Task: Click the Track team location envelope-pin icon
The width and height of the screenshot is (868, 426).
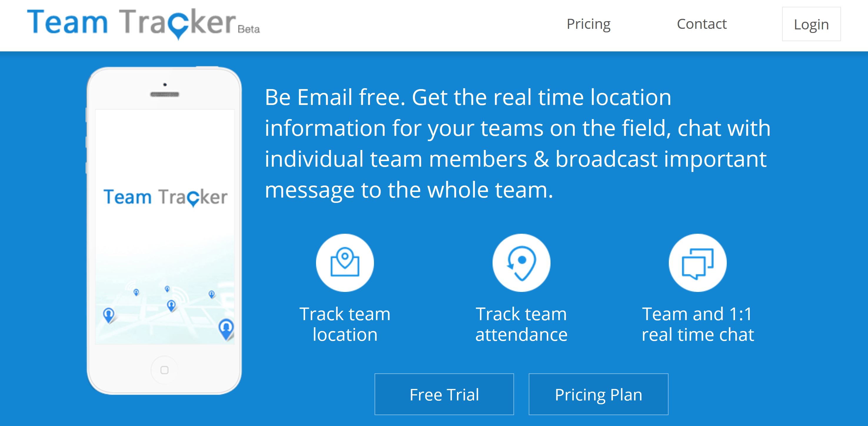Action: click(345, 263)
